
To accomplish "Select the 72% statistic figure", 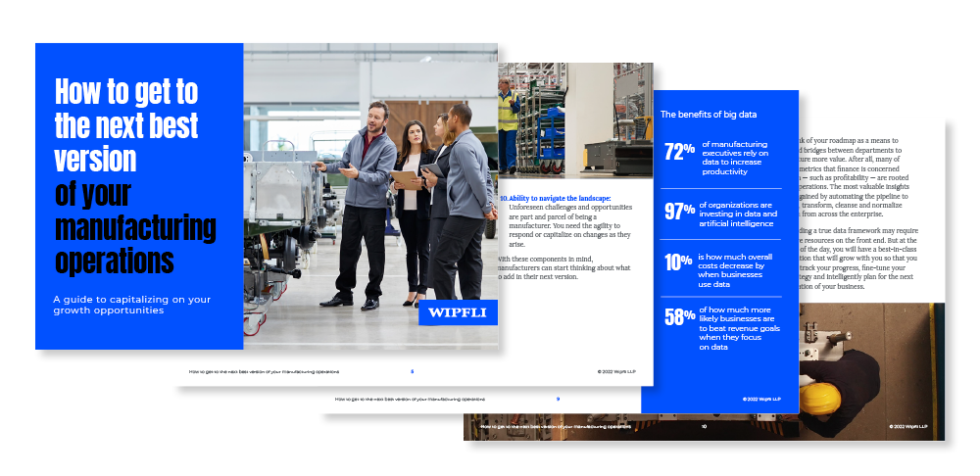I will 679,151.
